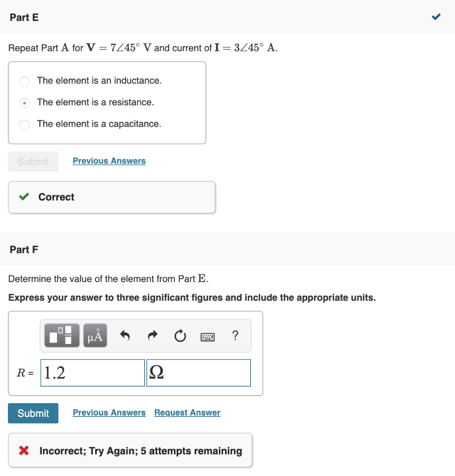Open the μÅ units selector icon
455x476 pixels.
pos(95,335)
